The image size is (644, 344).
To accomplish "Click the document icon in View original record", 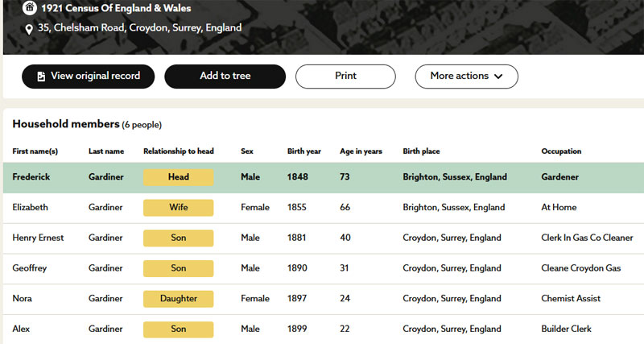I will 39,77.
